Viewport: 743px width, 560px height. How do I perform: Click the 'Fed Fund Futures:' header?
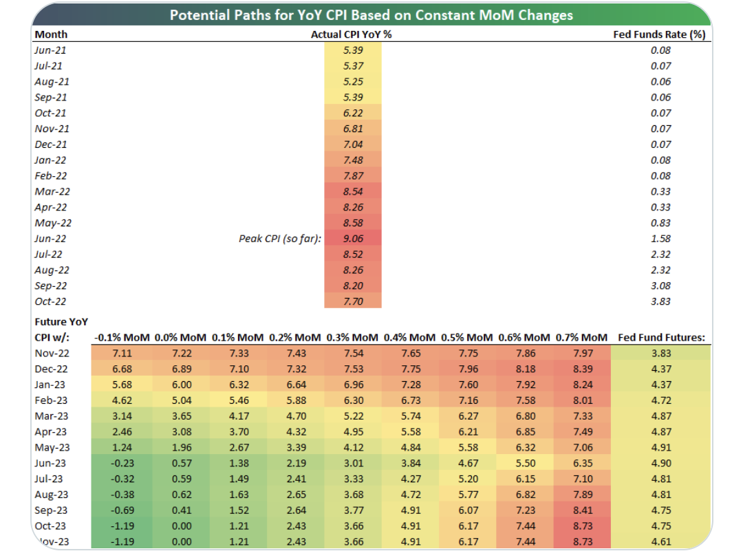tap(661, 337)
